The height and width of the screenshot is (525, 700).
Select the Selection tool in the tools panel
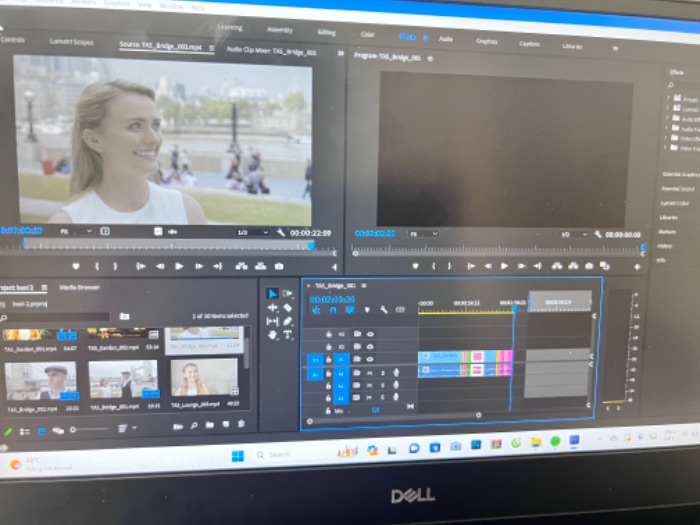pyautogui.click(x=272, y=293)
